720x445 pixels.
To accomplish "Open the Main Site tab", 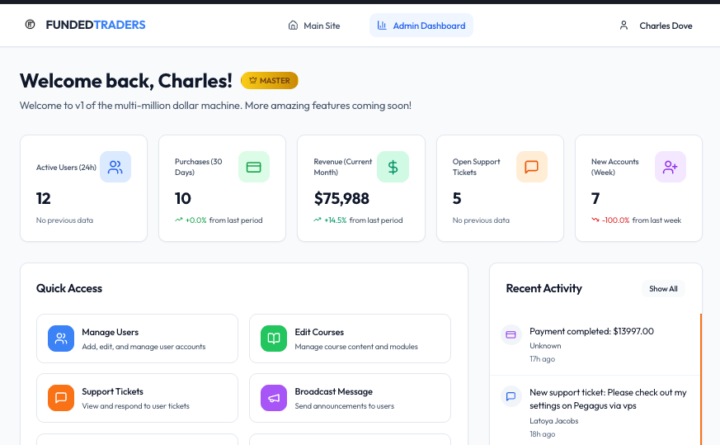I will click(x=314, y=25).
